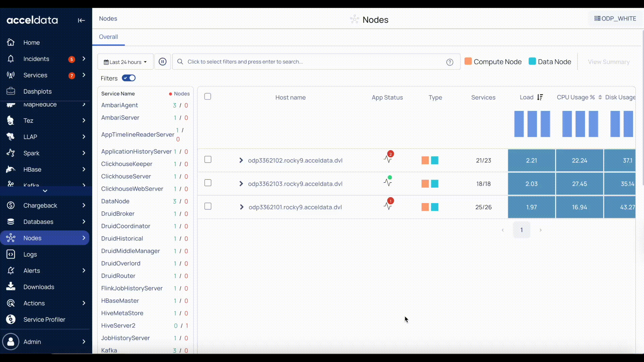Check the box for odp3362103 host row

208,183
